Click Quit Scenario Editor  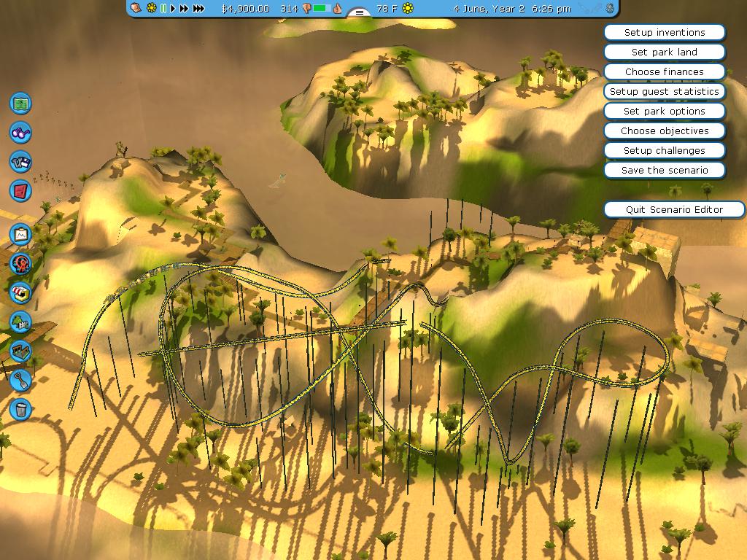click(674, 209)
